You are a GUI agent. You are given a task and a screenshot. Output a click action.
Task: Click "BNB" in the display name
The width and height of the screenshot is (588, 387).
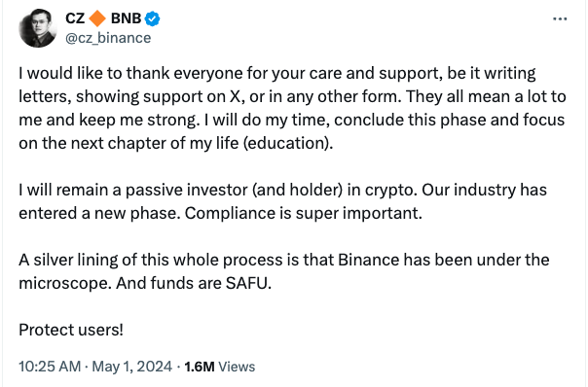[x=126, y=18]
